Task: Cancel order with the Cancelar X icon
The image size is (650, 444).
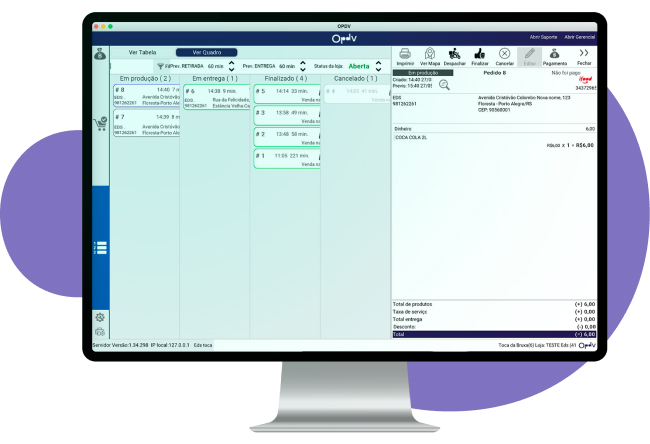Action: coord(504,55)
